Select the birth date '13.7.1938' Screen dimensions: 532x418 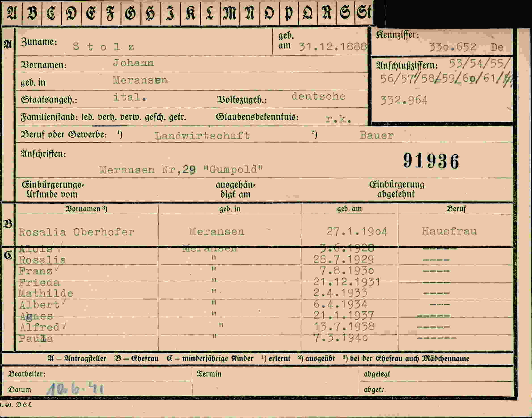(344, 326)
